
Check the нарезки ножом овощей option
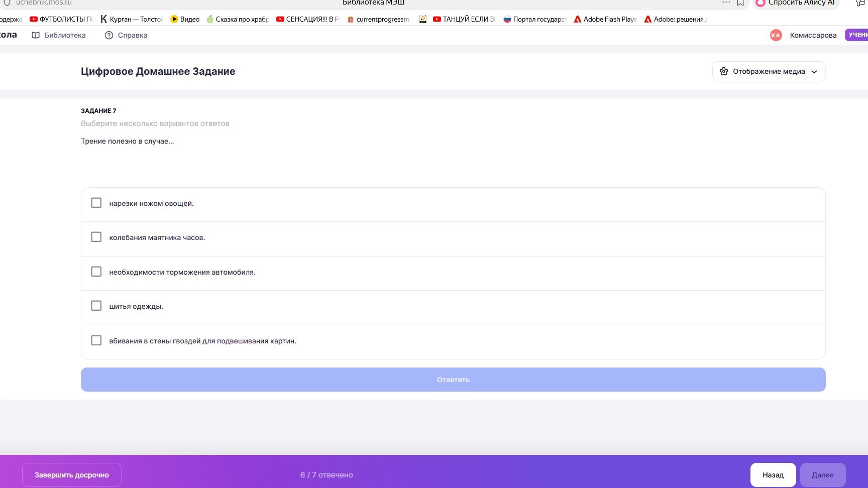pyautogui.click(x=96, y=203)
